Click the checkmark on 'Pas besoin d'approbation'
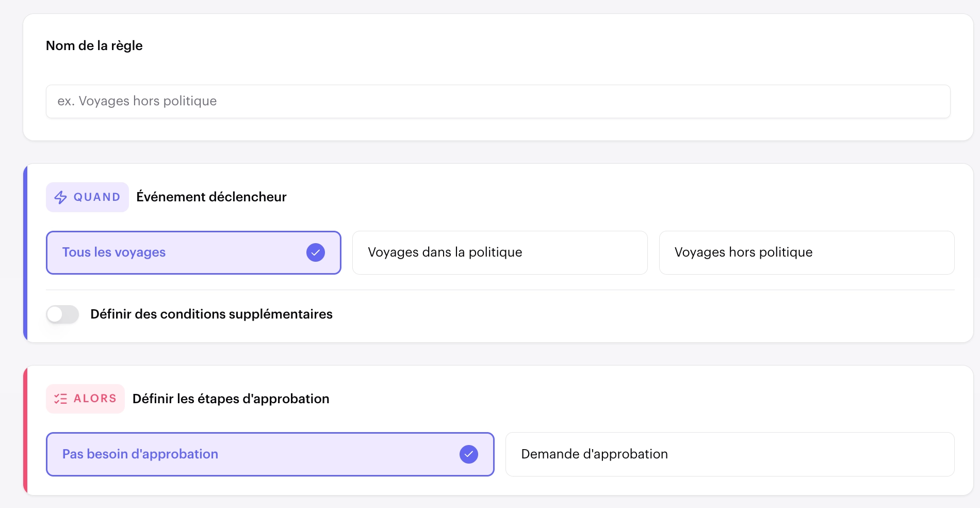This screenshot has height=508, width=980. click(x=469, y=454)
